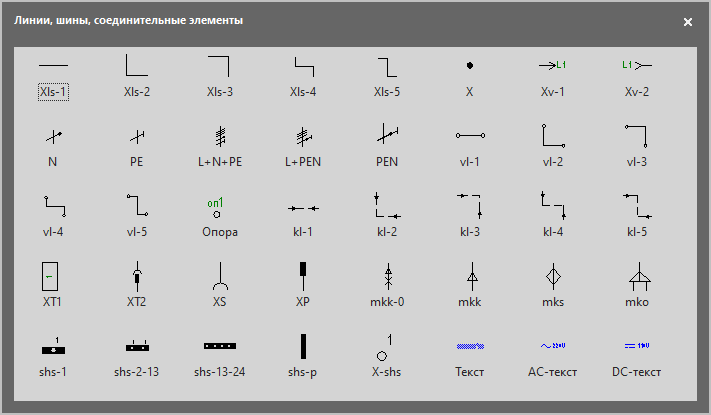The width and height of the screenshot is (711, 415).
Task: Choose the Опора pole symbol
Action: (x=220, y=216)
